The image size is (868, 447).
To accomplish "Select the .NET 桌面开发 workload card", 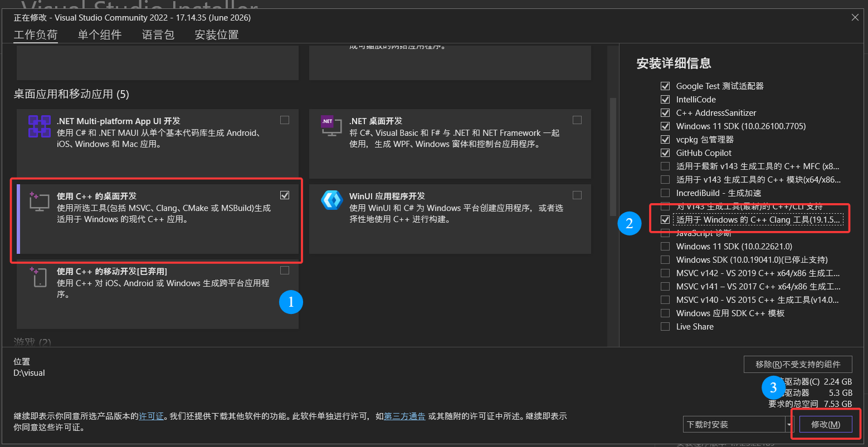I will [x=450, y=144].
